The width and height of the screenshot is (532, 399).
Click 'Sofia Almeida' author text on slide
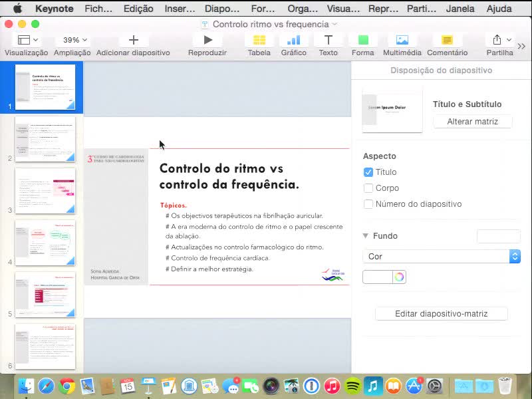105,271
